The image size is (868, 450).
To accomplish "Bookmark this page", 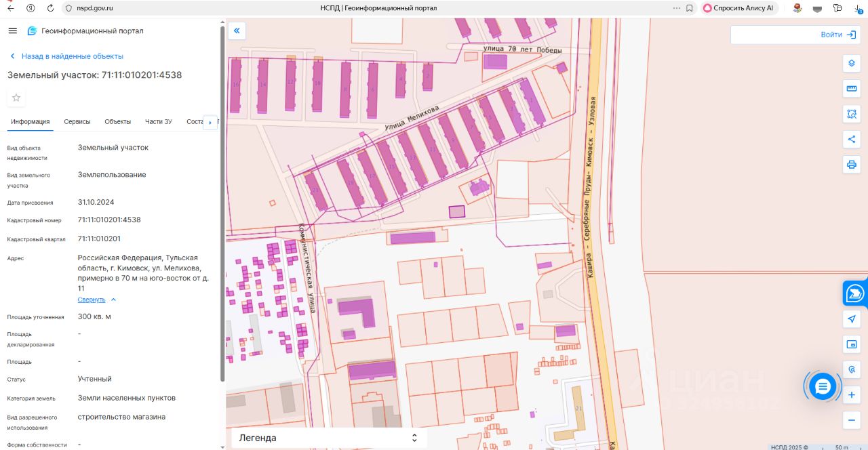I will [690, 8].
